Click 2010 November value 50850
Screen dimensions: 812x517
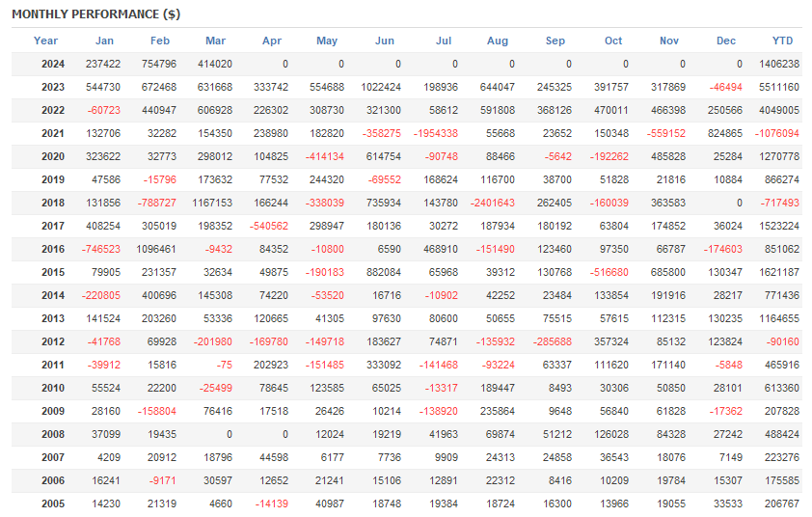[x=671, y=388]
